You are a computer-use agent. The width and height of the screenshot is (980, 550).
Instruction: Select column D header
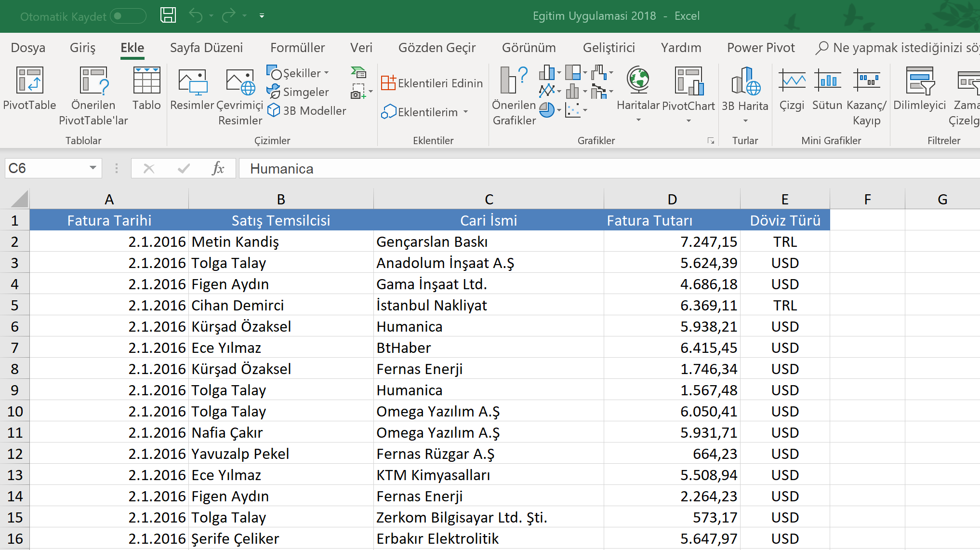(672, 199)
